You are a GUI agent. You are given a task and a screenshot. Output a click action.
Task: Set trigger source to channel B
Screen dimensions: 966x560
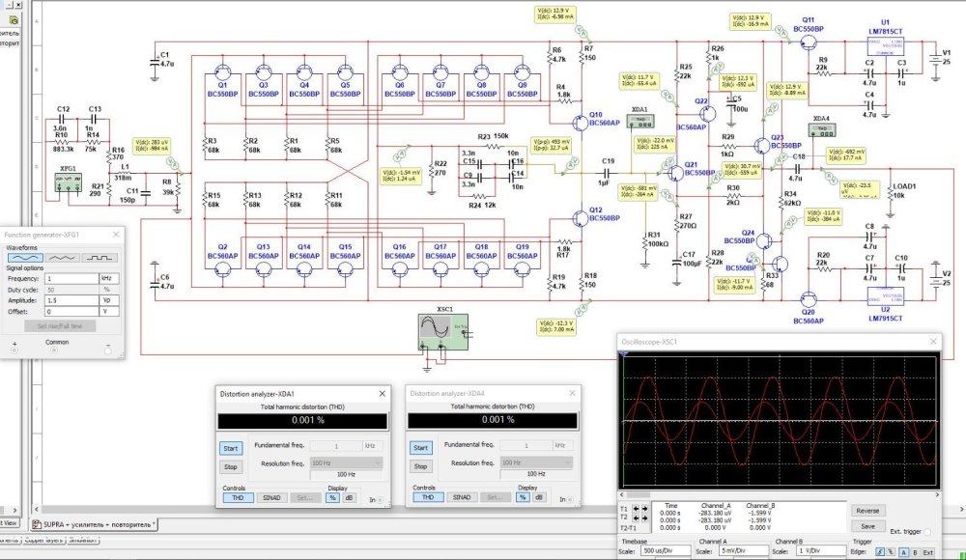(914, 551)
